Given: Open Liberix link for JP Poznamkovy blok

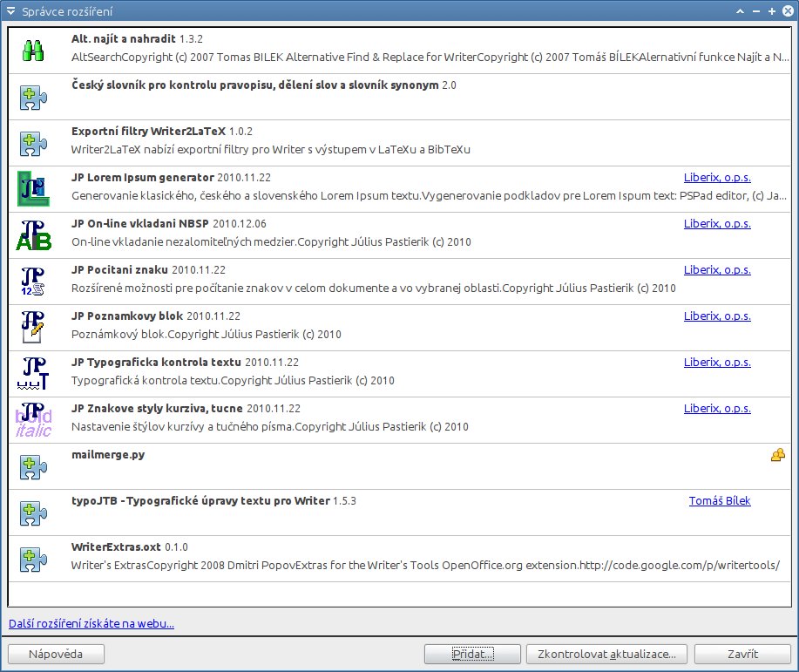Looking at the screenshot, I should click(x=717, y=316).
